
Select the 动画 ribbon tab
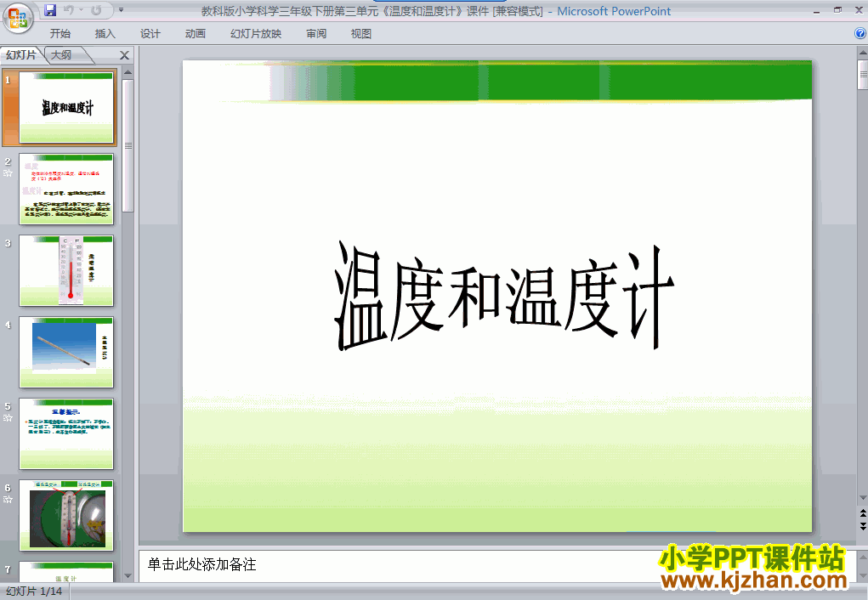coord(195,34)
